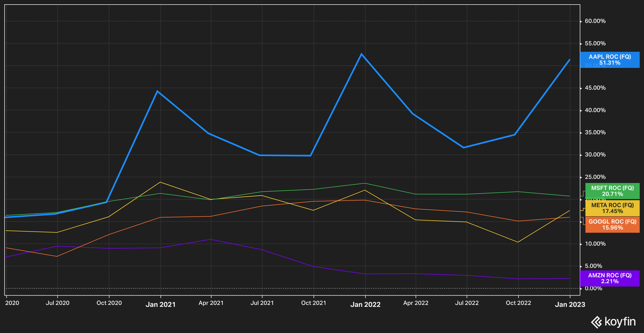Click the META line low at Oct 2022
The height and width of the screenshot is (333, 644).
(x=518, y=242)
